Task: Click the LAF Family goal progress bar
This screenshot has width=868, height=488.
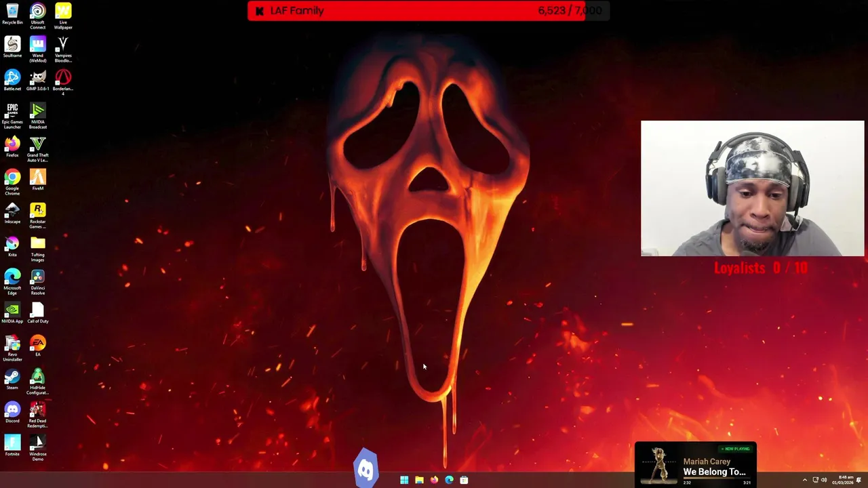Action: [x=428, y=11]
